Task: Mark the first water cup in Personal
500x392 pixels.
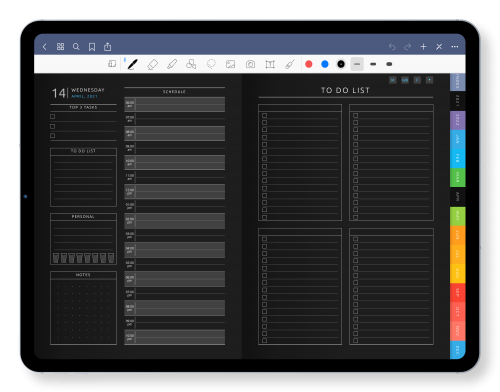Action: pos(56,258)
